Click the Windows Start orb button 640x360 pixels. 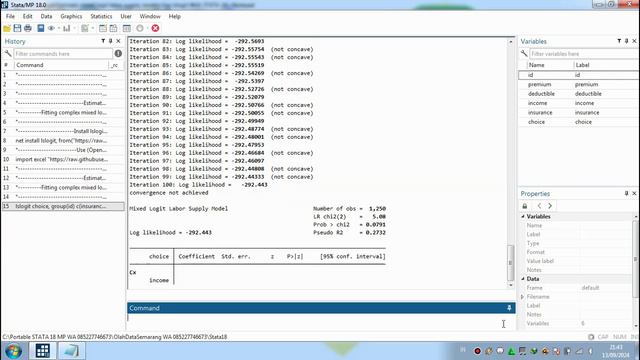[13, 351]
